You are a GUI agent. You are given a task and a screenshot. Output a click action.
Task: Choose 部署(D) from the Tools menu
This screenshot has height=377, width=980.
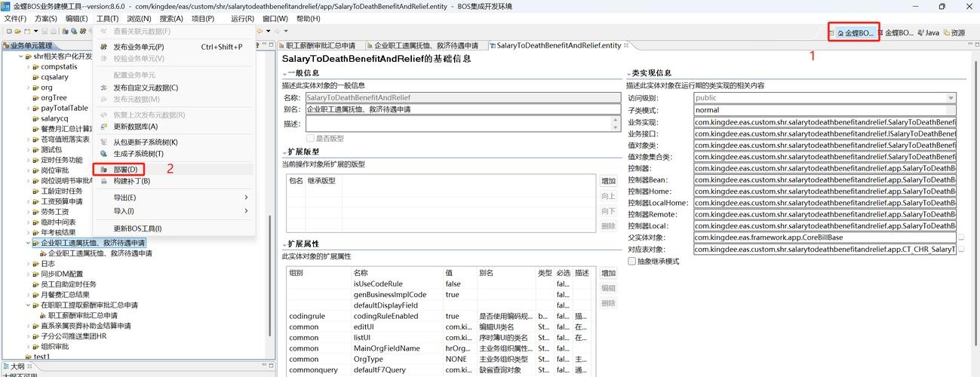[x=174, y=170]
